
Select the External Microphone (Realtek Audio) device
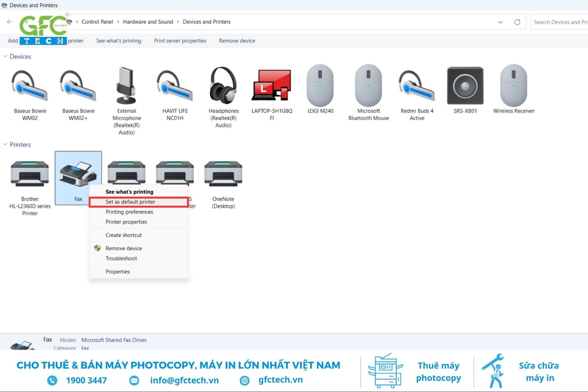(x=126, y=101)
